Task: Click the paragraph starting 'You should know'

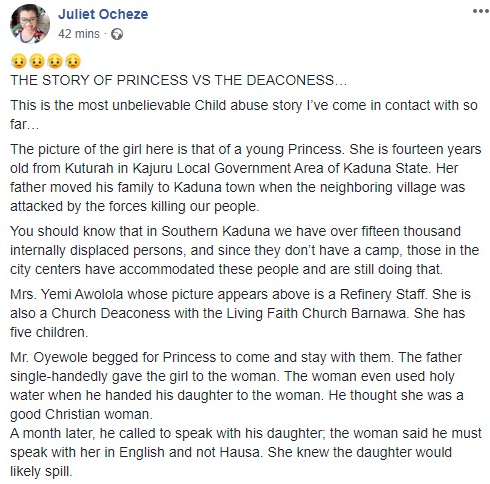Action: click(x=245, y=250)
